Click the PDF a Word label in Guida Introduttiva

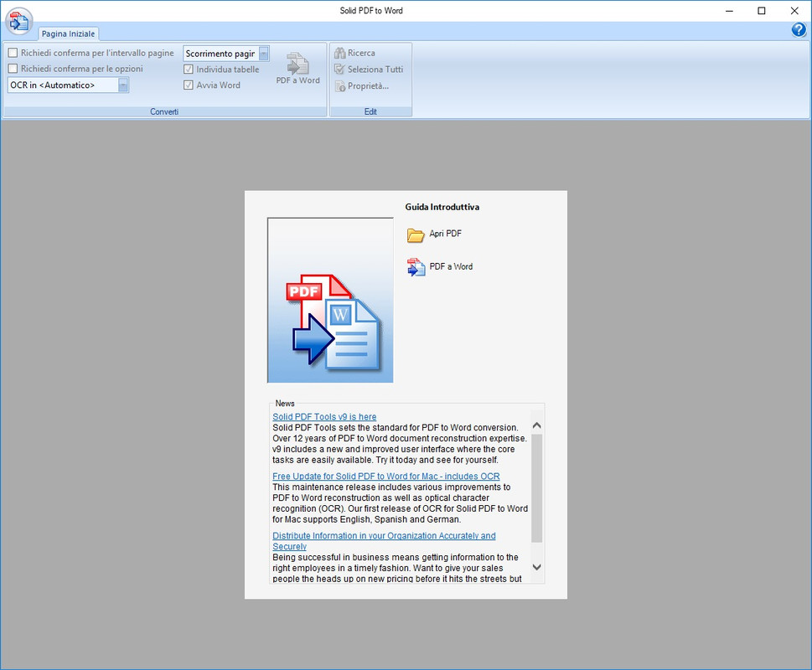pos(451,266)
